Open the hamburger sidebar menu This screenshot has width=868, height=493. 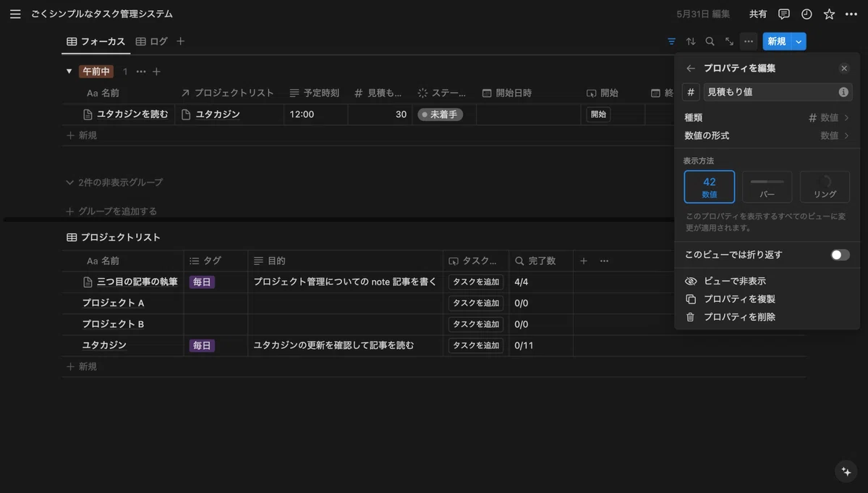tap(16, 14)
